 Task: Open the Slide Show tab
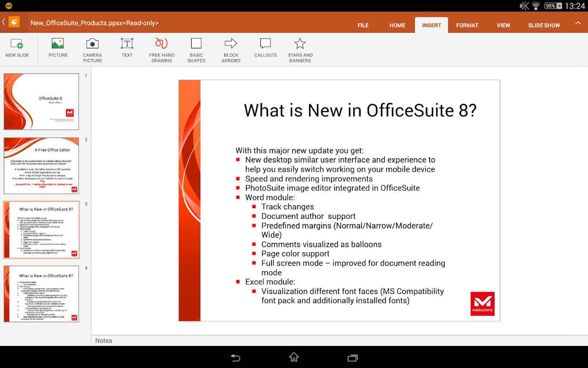(x=544, y=25)
